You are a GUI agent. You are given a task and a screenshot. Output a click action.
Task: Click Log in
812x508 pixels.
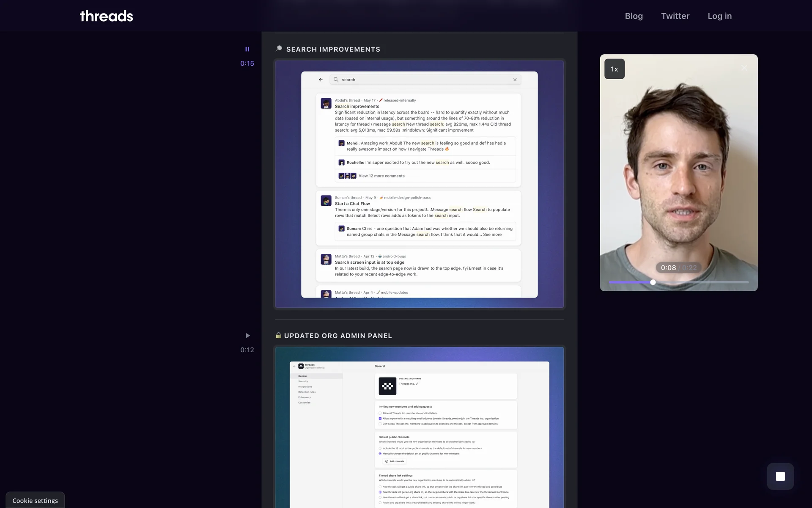(x=719, y=16)
